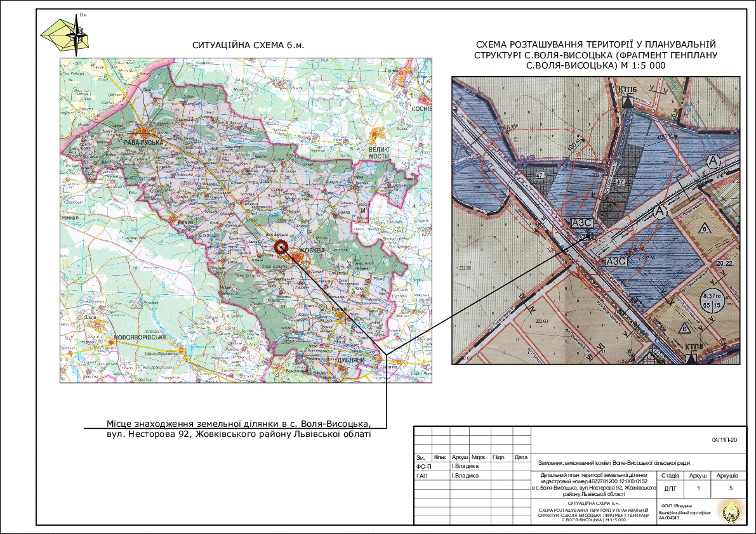Click the sheet number "1" cell
The image size is (756, 534).
point(698,489)
